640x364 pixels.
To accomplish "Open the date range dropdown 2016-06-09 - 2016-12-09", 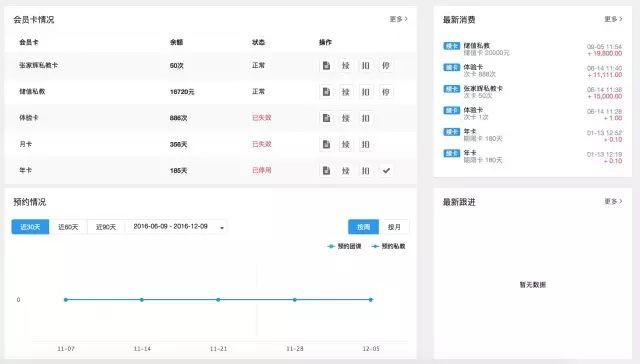I will [x=176, y=227].
